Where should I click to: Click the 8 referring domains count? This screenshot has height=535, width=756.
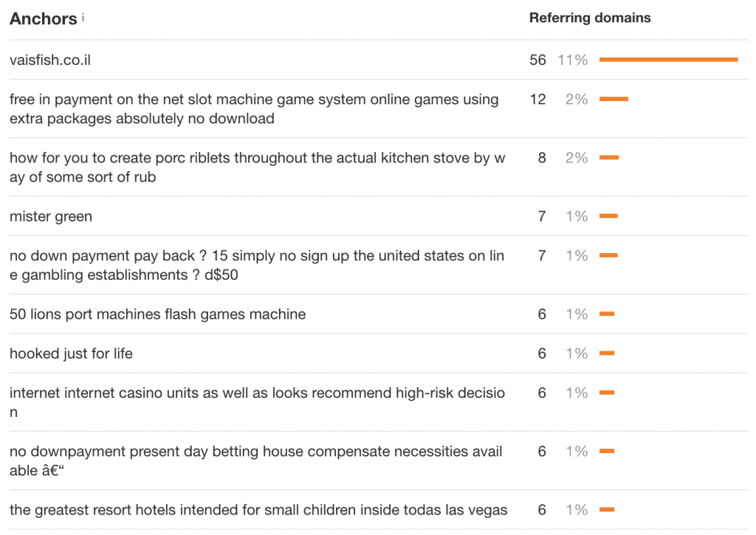(x=542, y=157)
